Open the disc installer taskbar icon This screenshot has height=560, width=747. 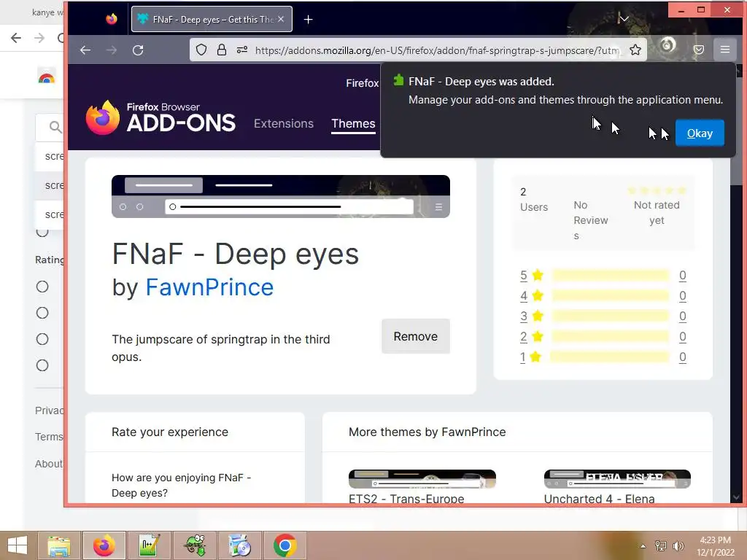point(239,545)
